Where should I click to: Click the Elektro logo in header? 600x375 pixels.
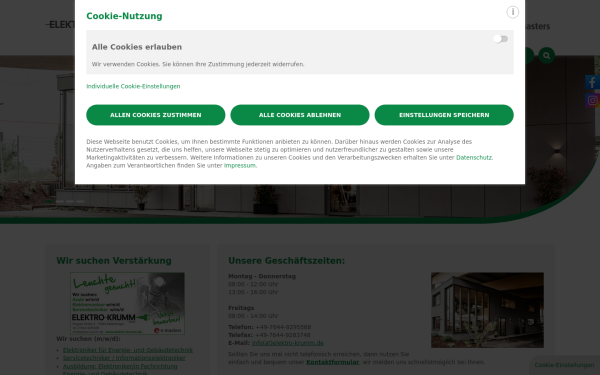61,25
